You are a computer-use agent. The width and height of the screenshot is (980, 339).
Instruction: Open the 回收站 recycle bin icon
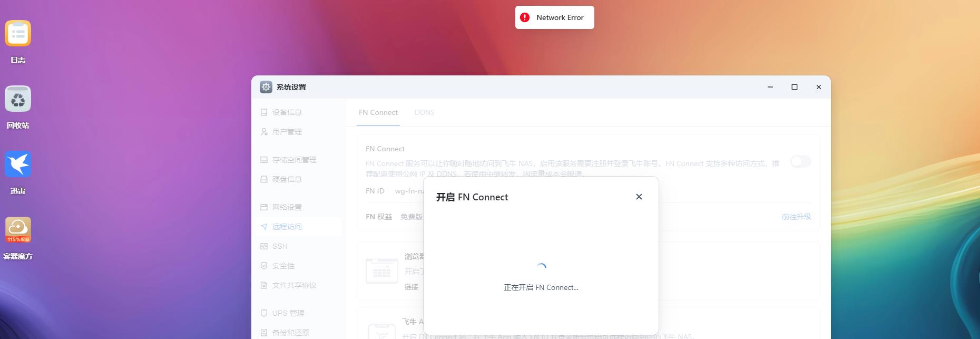pos(18,99)
